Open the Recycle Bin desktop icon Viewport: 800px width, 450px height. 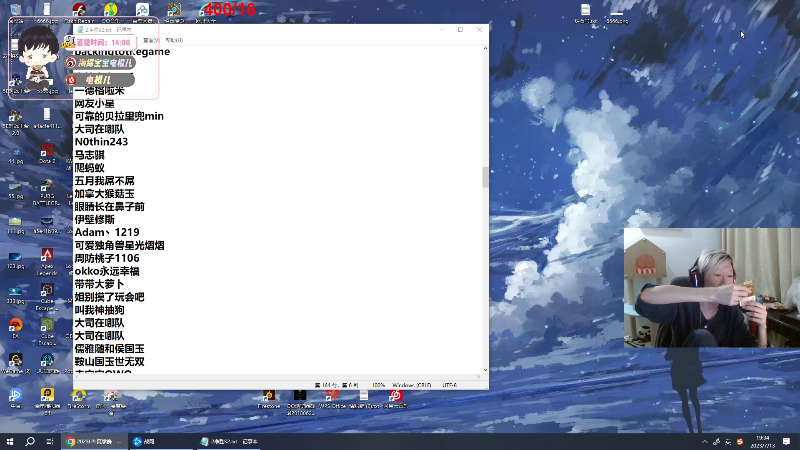click(x=15, y=10)
